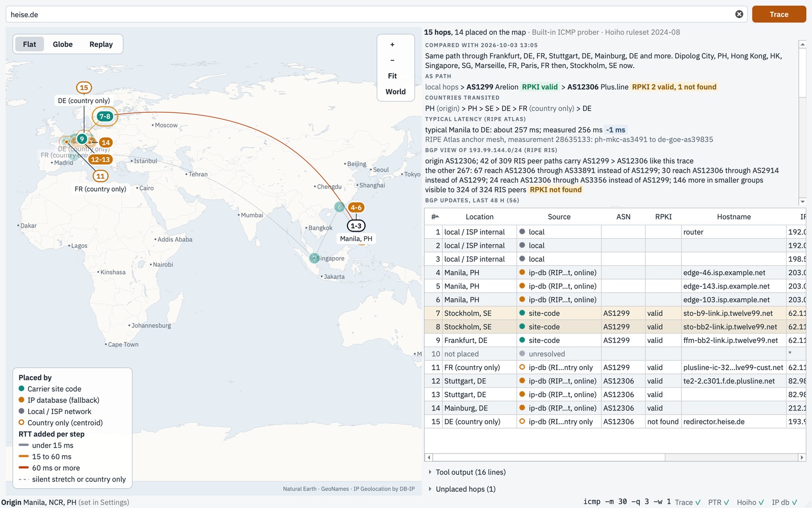Select hop marker 14 on the map
The width and height of the screenshot is (812, 508).
pos(106,142)
